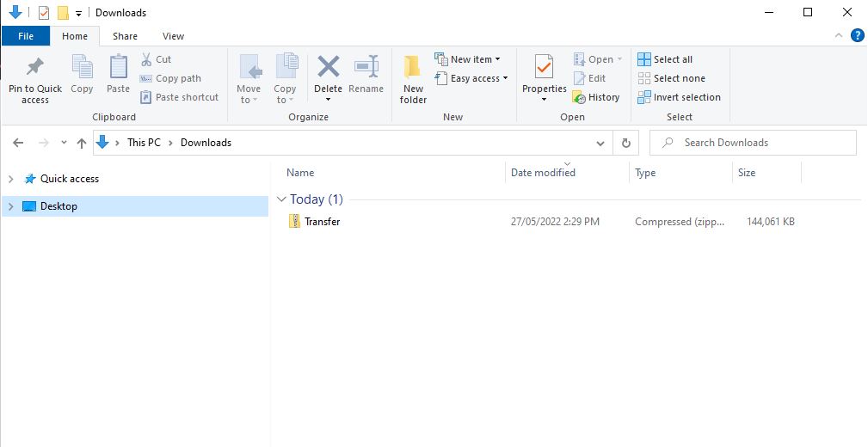
Task: Open the Move to menu
Action: 249,80
